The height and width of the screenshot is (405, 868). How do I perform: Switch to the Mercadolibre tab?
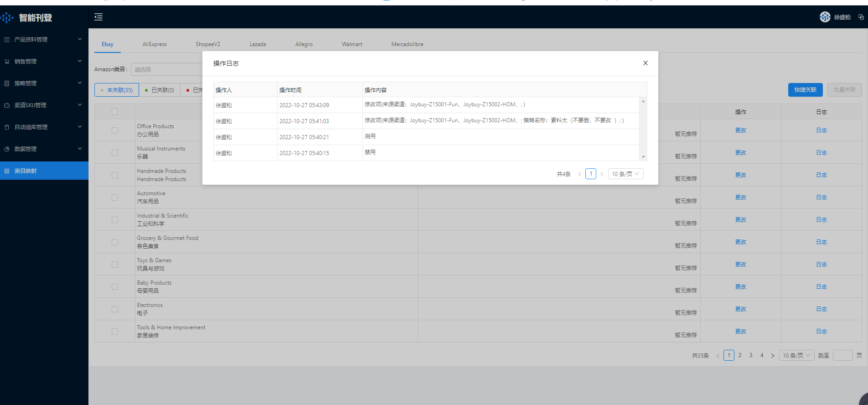click(x=407, y=44)
